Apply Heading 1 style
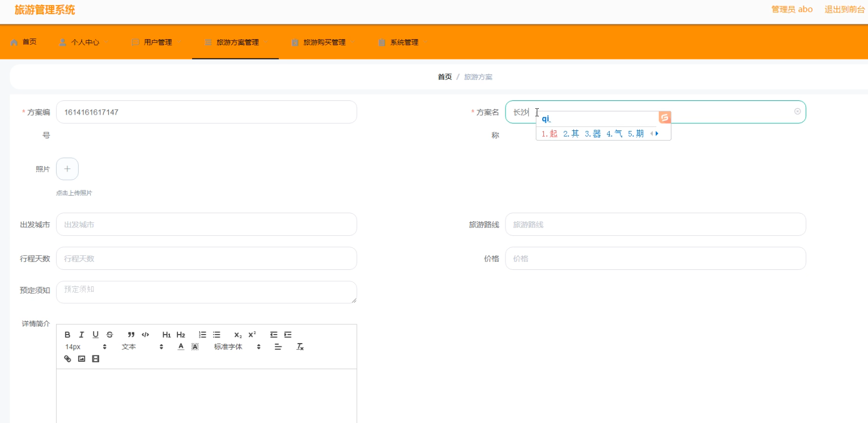Screen dimensions: 868x423 pyautogui.click(x=167, y=335)
